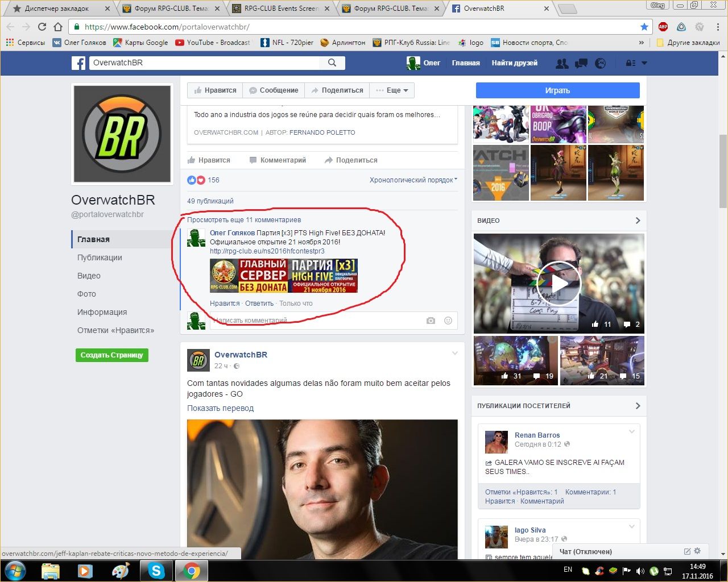
Task: Click Создать Страницу button
Action: coord(112,355)
